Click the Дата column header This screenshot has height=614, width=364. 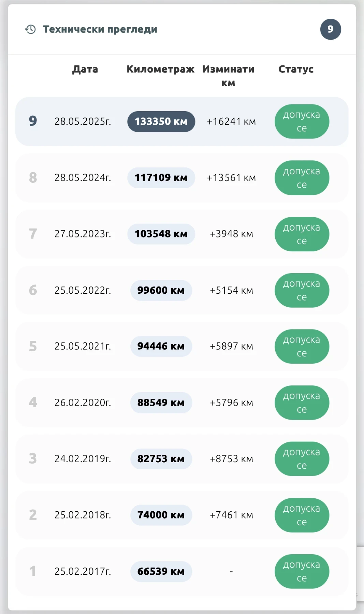[x=85, y=69]
